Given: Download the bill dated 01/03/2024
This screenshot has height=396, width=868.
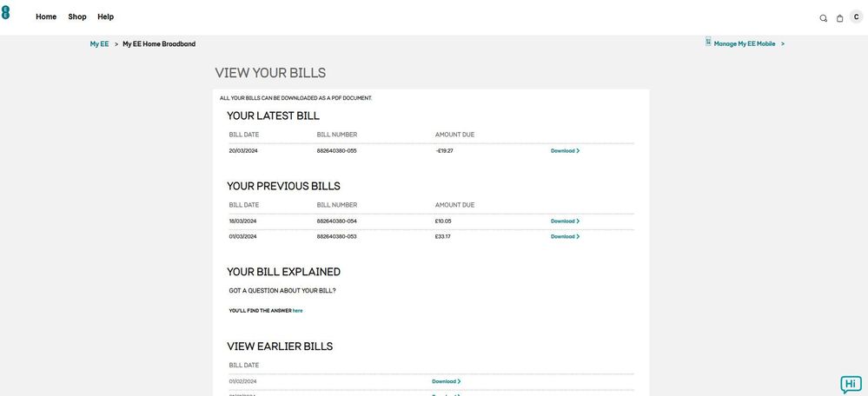Looking at the screenshot, I should (565, 236).
